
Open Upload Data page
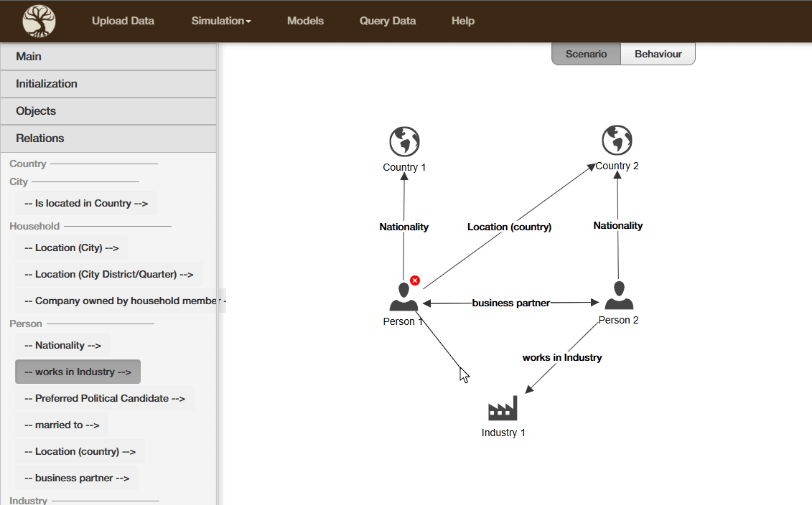click(123, 21)
